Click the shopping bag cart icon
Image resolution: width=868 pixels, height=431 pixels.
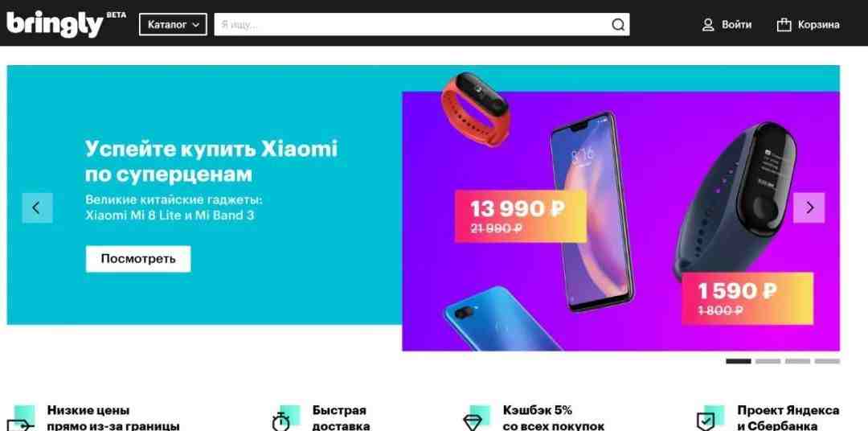pos(784,24)
